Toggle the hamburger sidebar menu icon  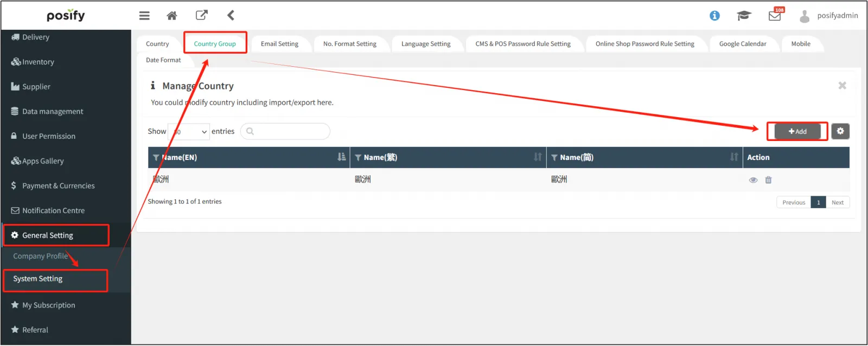click(144, 16)
